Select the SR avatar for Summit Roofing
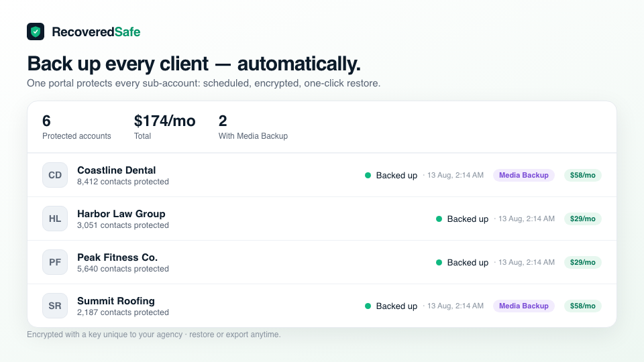The width and height of the screenshot is (644, 362). click(x=55, y=306)
